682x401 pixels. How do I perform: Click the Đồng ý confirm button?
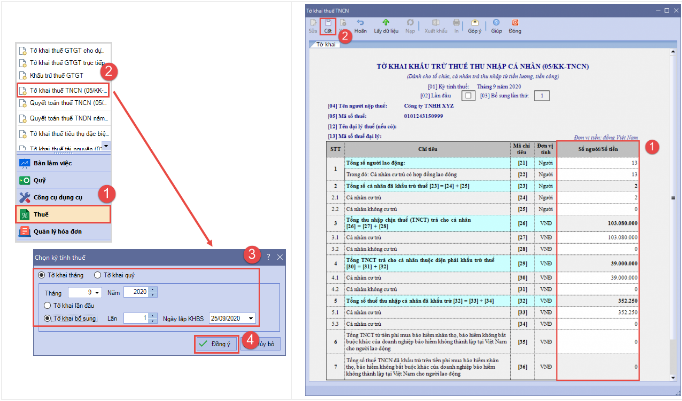point(216,344)
